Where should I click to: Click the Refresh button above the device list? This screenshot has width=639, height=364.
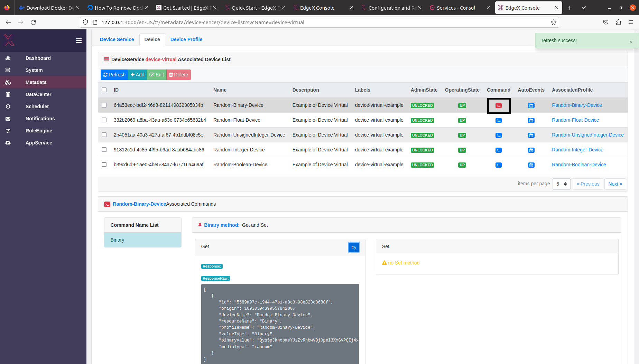coord(114,75)
